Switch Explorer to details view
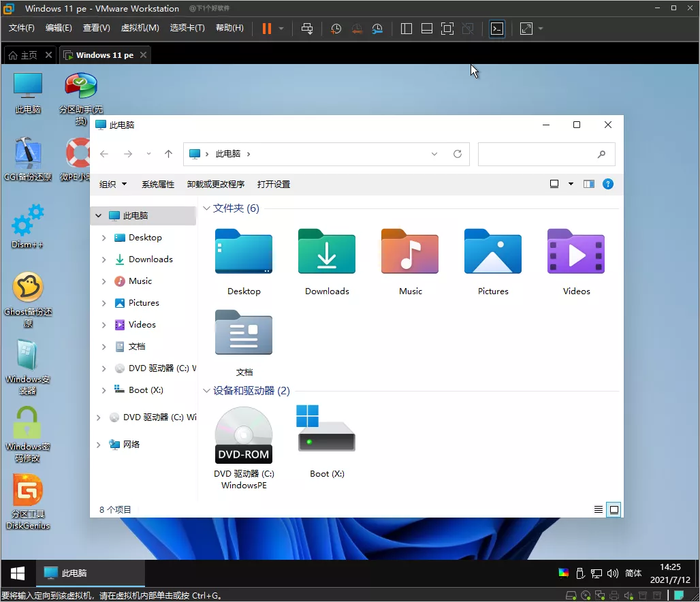Viewport: 700px width, 602px height. pos(599,509)
